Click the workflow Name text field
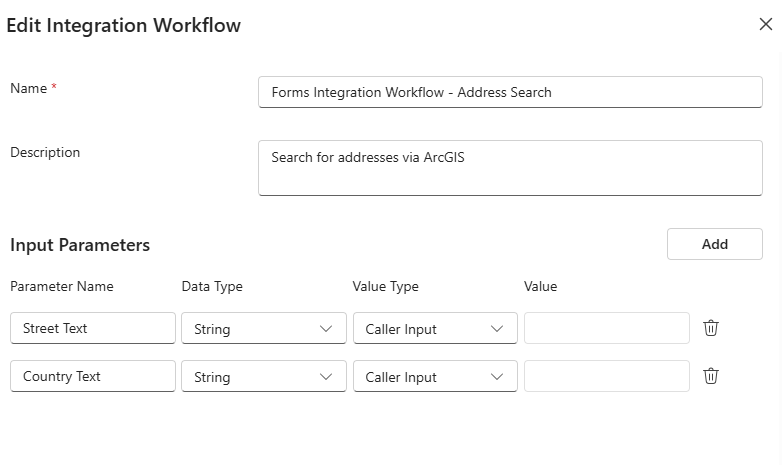 pos(510,92)
